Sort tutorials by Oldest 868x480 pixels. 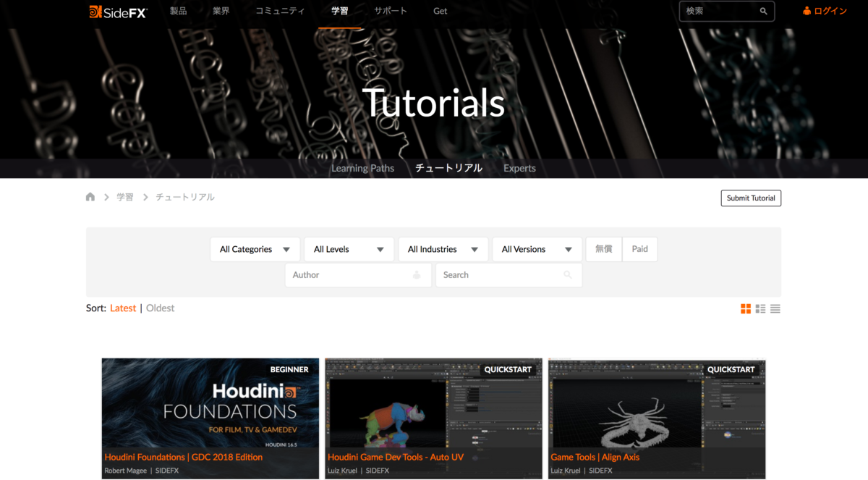pyautogui.click(x=161, y=308)
